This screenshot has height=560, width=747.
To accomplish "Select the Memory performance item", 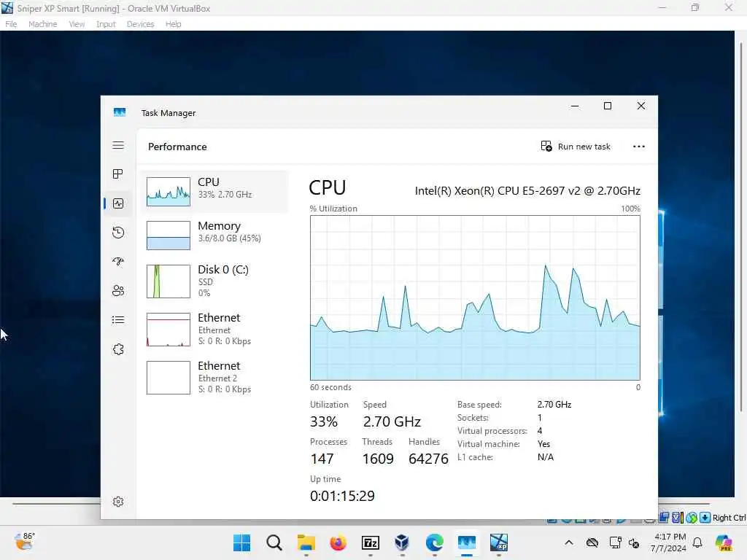I will pyautogui.click(x=214, y=236).
